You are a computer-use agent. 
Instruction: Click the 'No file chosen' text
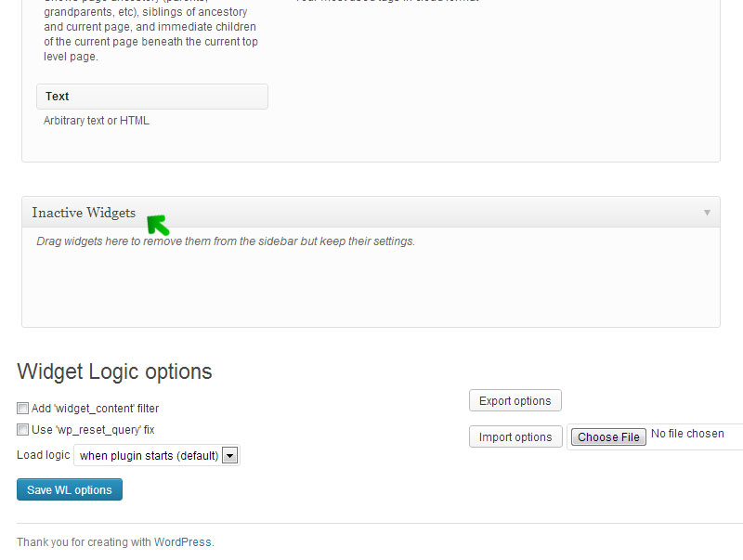(687, 434)
